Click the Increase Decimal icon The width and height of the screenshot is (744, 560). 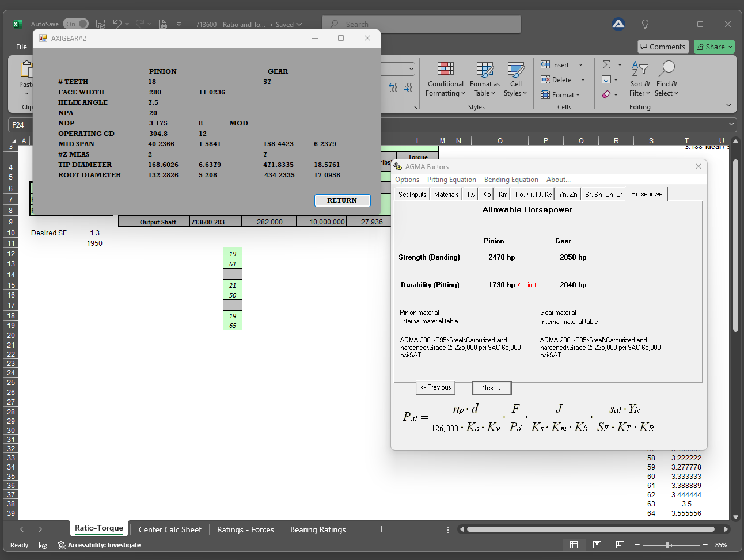(x=393, y=87)
